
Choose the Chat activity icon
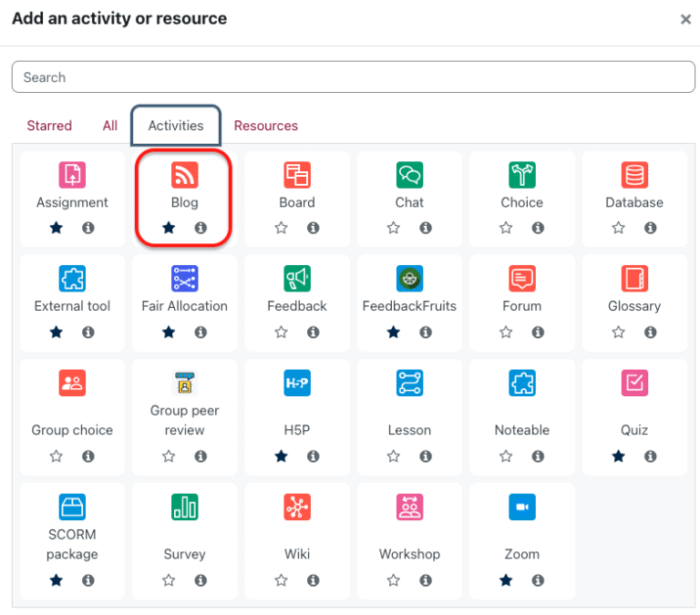pos(409,175)
